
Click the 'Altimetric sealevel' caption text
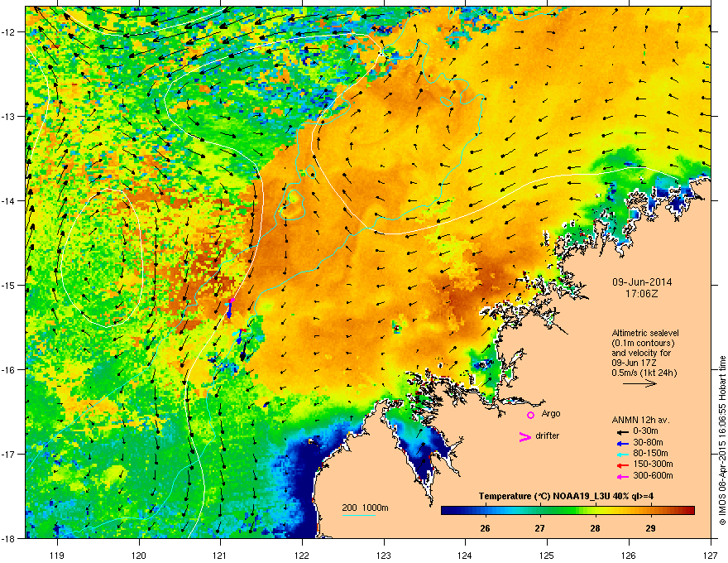coord(645,333)
